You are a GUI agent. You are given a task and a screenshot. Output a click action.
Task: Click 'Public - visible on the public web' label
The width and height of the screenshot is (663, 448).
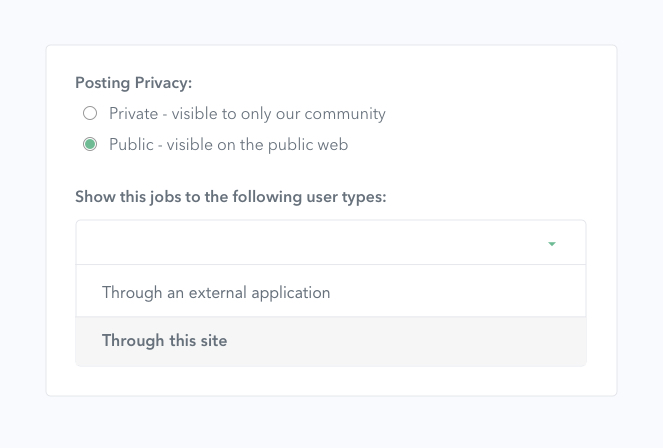(x=229, y=145)
